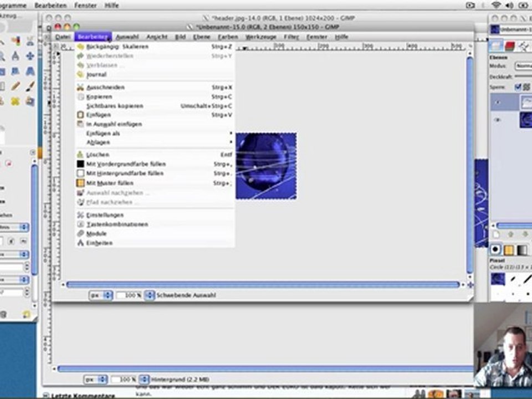Screen dimensions: 532x399
Task: Open the red Channels tab in dock
Action: coord(510,46)
